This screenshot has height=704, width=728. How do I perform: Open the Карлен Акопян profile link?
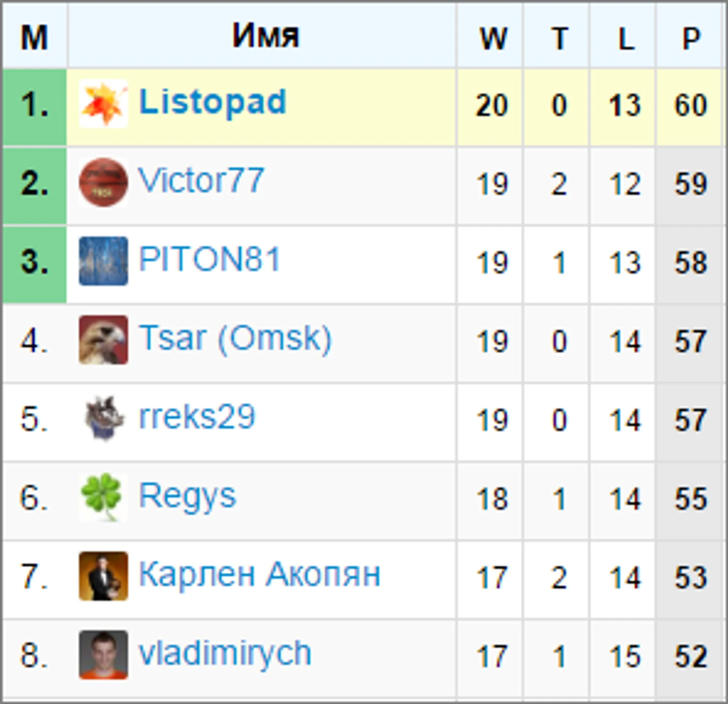pos(259,574)
